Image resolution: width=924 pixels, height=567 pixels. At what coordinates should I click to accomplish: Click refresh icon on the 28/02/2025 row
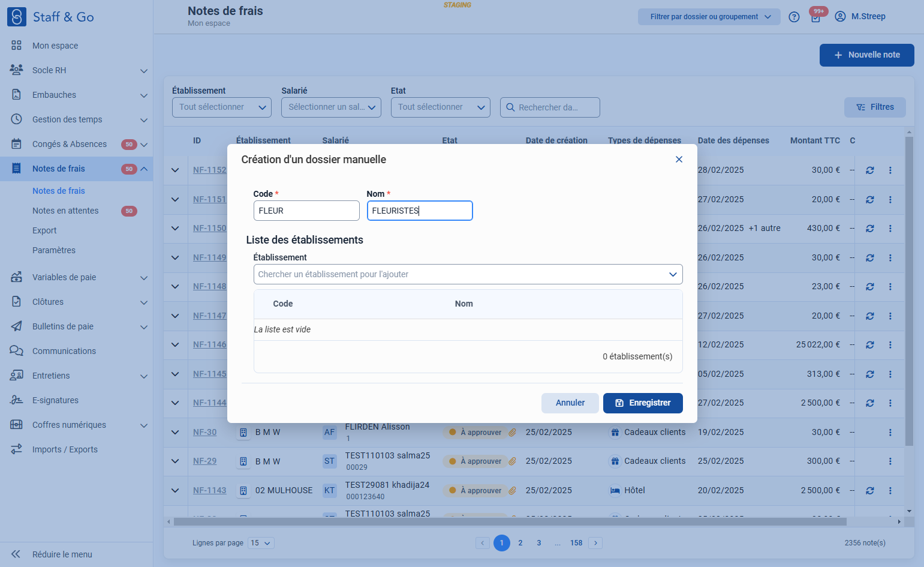(x=869, y=170)
